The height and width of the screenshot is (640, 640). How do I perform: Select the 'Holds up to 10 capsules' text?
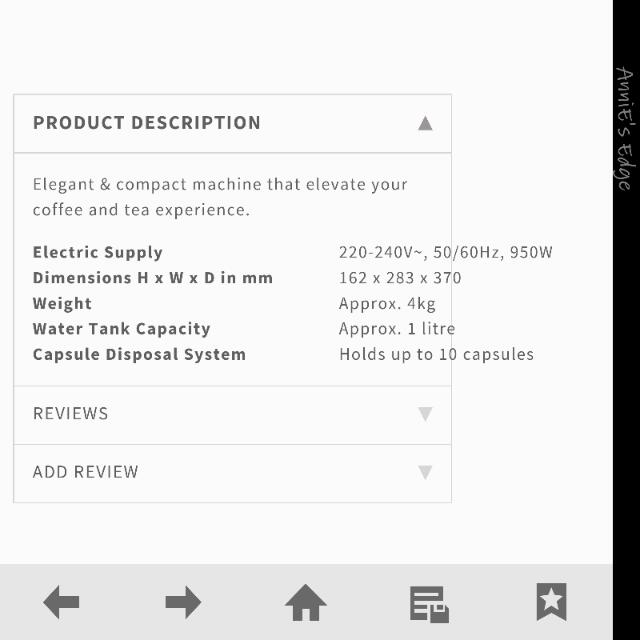436,354
